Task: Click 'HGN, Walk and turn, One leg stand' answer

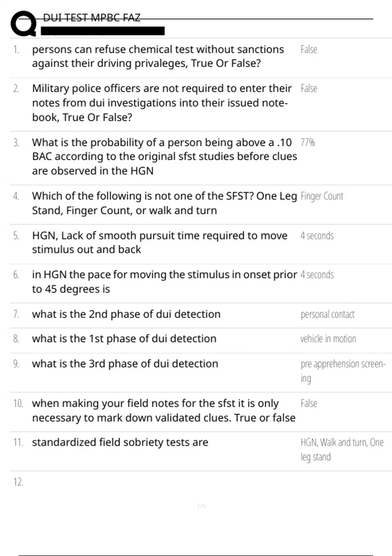Action: pos(342,449)
